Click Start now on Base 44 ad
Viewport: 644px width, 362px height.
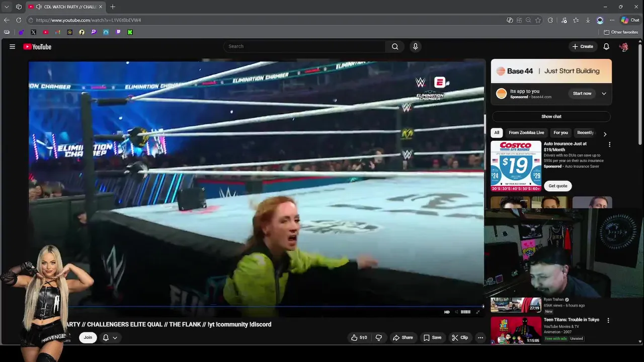[582, 94]
